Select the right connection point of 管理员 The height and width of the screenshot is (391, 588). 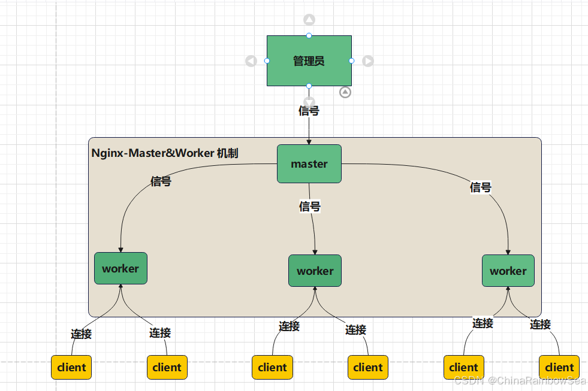[351, 60]
